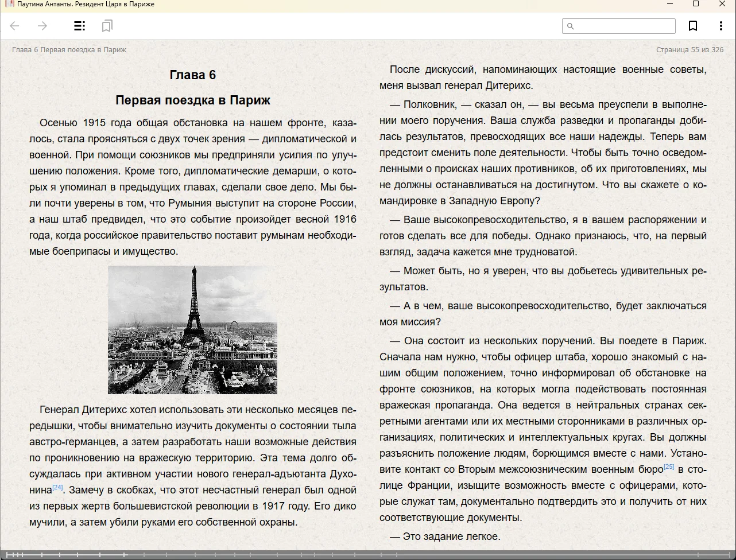Open the saved bookmarks panel
This screenshot has width=736, height=560.
[x=107, y=26]
